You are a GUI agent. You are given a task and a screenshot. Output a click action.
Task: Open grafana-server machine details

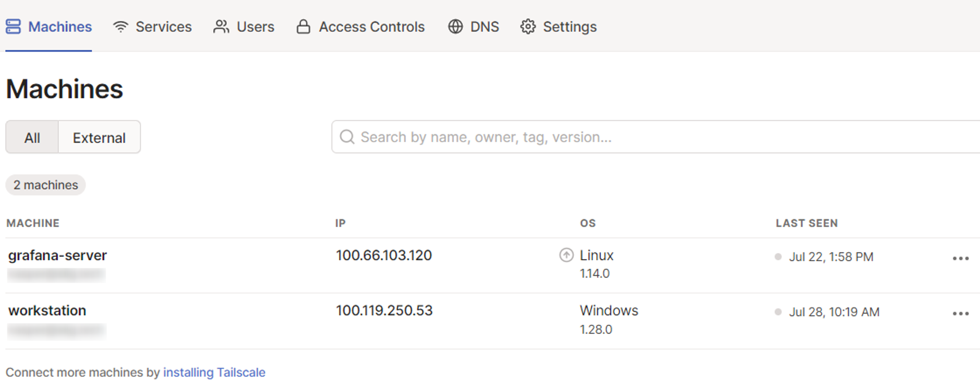point(57,255)
